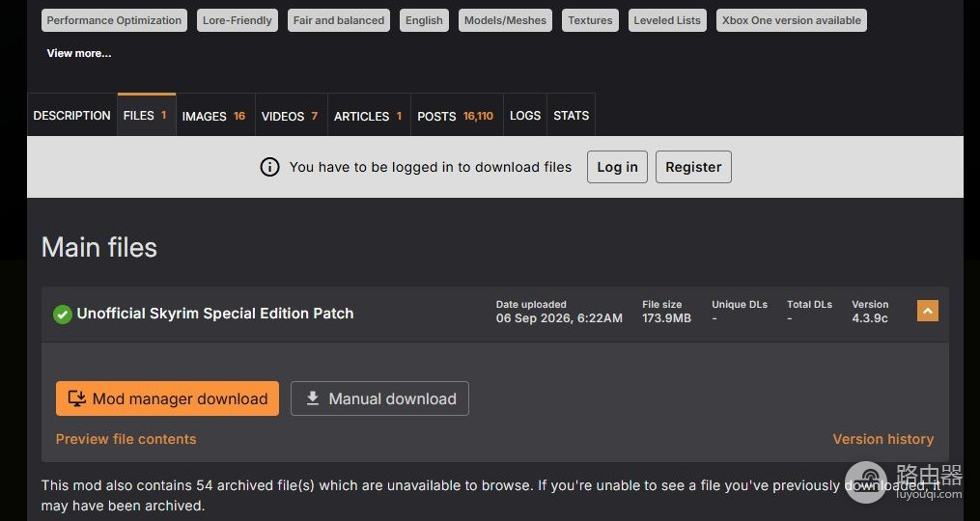The image size is (980, 521).
Task: Select the Files tab
Action: [x=146, y=116]
